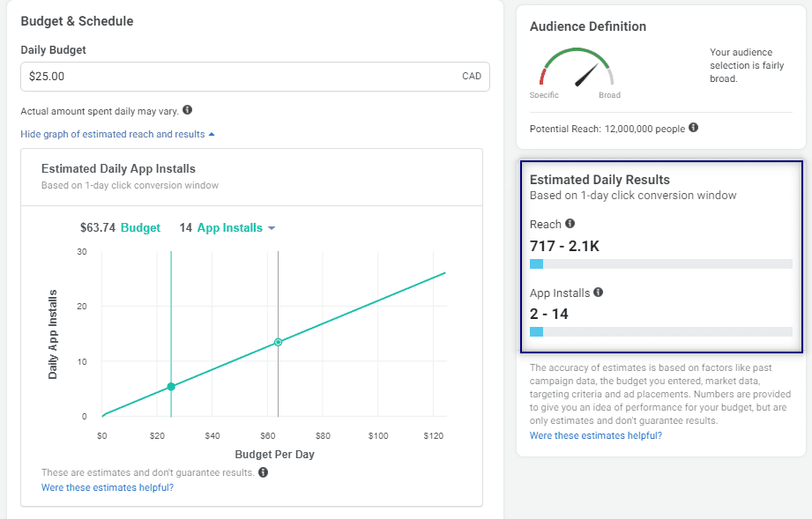The height and width of the screenshot is (519, 812).
Task: Click 'Were these estimates helpful?' under the graph
Action: [x=108, y=487]
